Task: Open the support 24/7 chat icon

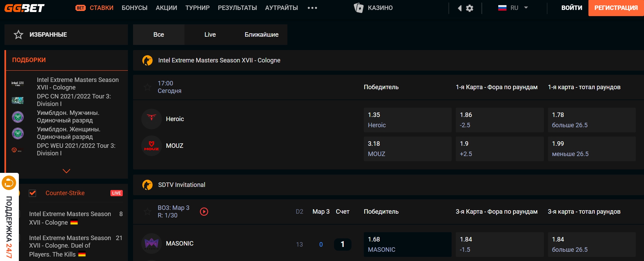Action: (x=9, y=183)
